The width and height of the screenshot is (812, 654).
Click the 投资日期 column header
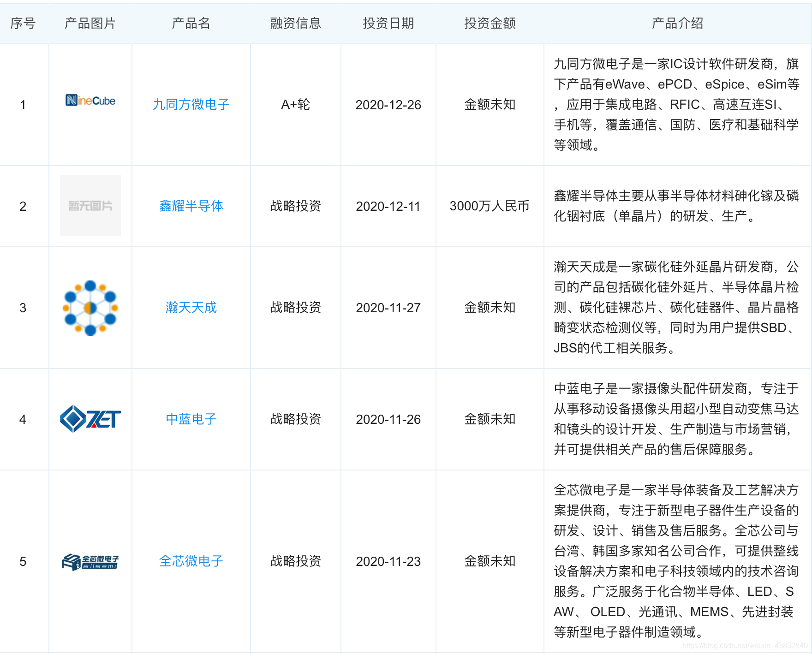tap(388, 23)
